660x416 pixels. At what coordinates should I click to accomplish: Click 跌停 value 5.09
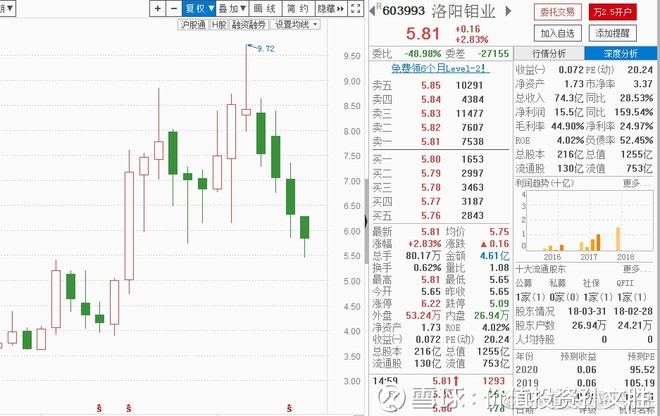[499, 304]
